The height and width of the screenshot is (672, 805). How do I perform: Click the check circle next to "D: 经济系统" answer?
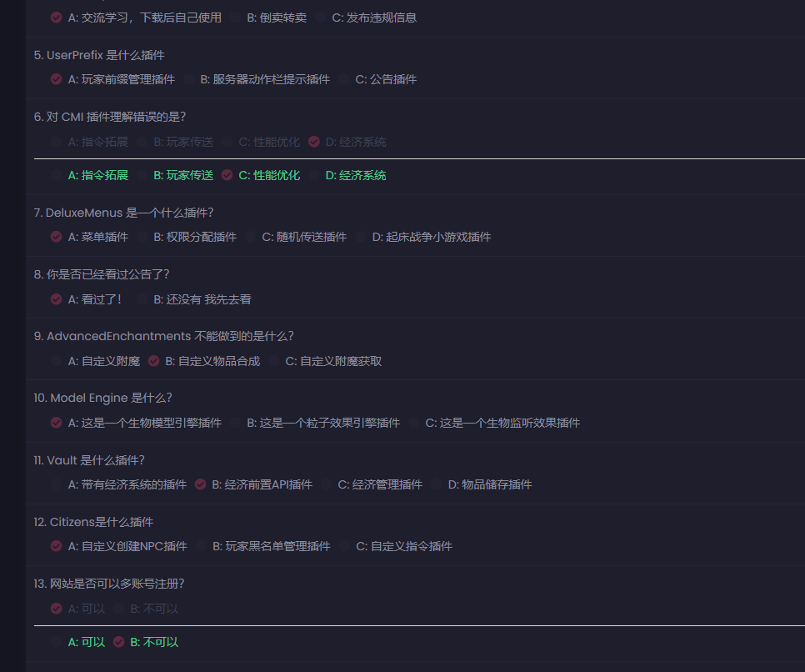pos(313,142)
